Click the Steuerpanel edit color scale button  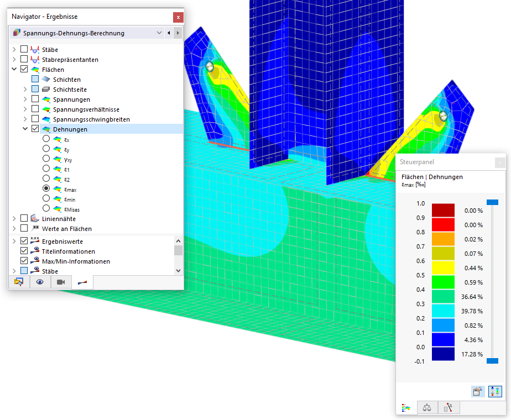pos(478,391)
